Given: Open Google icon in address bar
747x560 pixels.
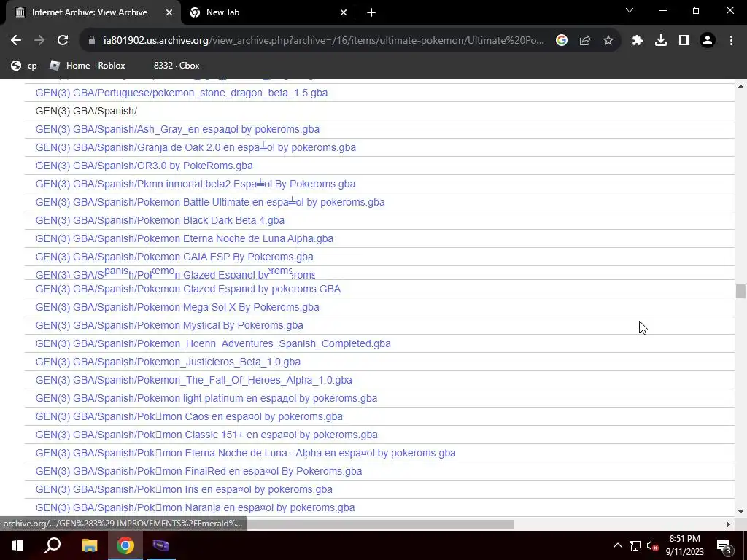Looking at the screenshot, I should point(562,41).
